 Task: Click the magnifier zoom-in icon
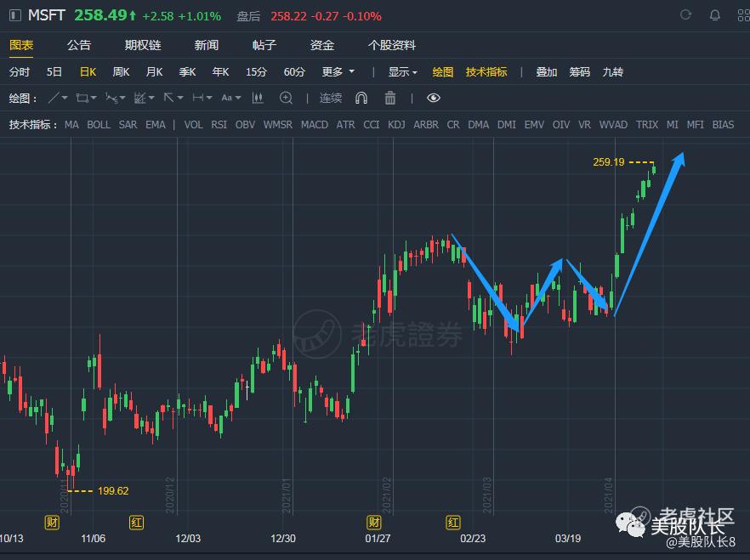(286, 98)
